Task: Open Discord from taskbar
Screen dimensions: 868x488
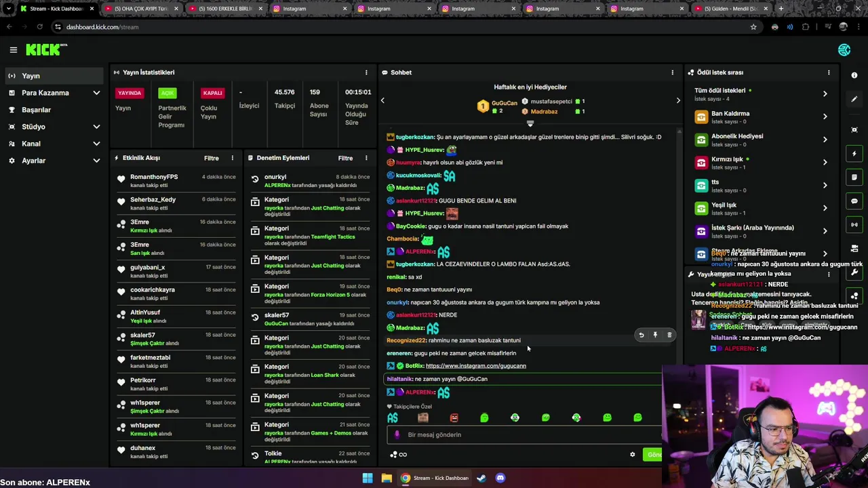Action: pos(500,478)
